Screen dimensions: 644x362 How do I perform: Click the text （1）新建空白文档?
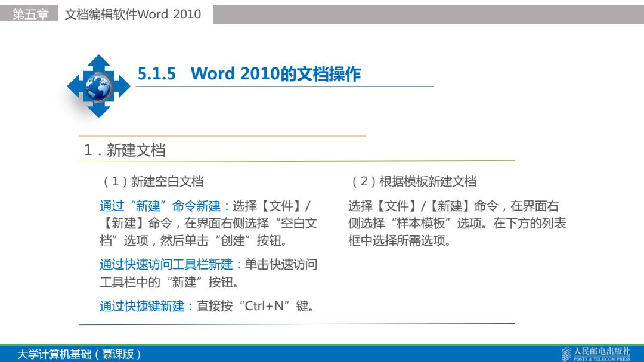(152, 181)
